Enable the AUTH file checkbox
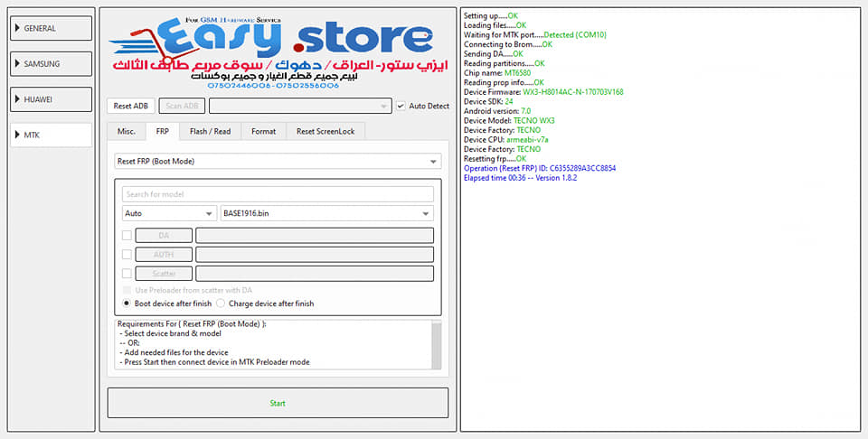The width and height of the screenshot is (868, 439). coord(127,255)
